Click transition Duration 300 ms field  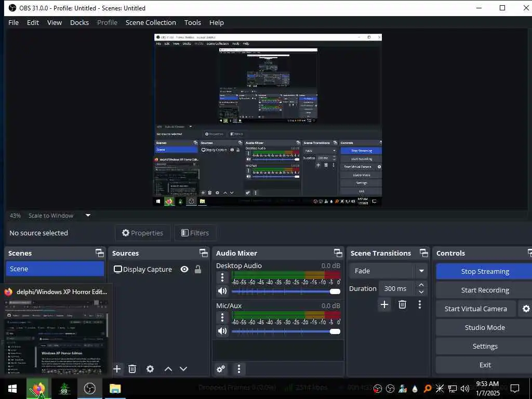pos(397,288)
